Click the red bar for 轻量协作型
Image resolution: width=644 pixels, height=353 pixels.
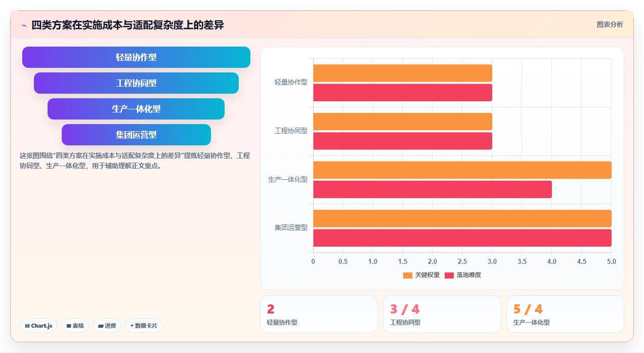[403, 93]
